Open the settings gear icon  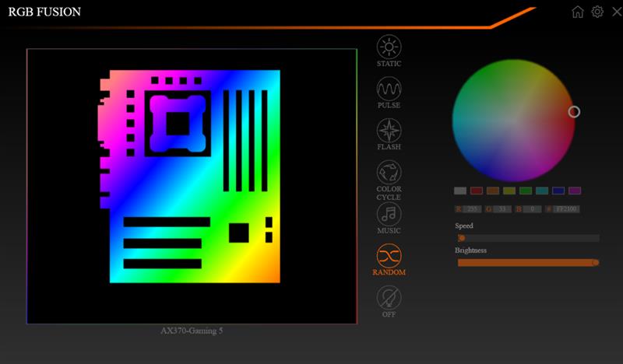597,12
